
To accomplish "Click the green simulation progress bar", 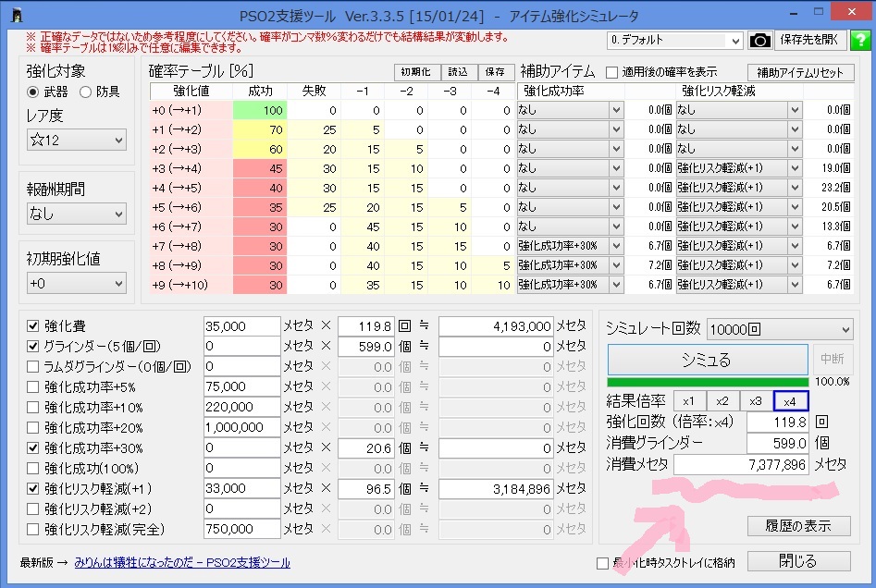I will tap(708, 383).
